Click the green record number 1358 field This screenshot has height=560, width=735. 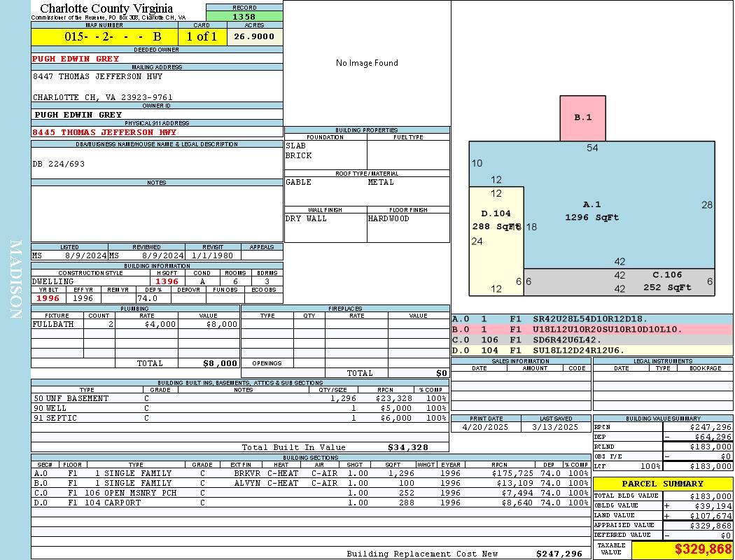pyautogui.click(x=244, y=16)
